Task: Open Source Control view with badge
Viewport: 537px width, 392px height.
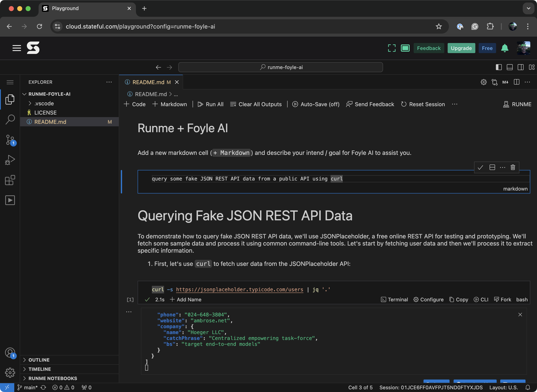Action: (10, 140)
